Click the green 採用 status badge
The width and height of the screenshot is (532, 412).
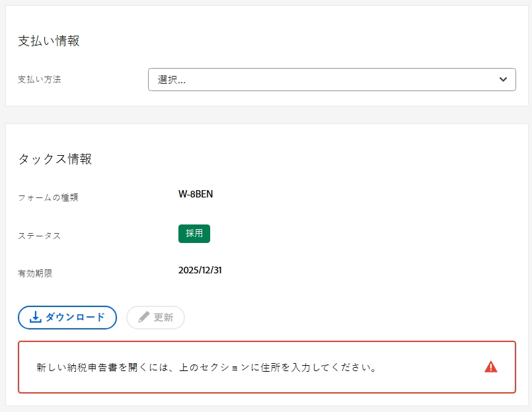tap(194, 233)
